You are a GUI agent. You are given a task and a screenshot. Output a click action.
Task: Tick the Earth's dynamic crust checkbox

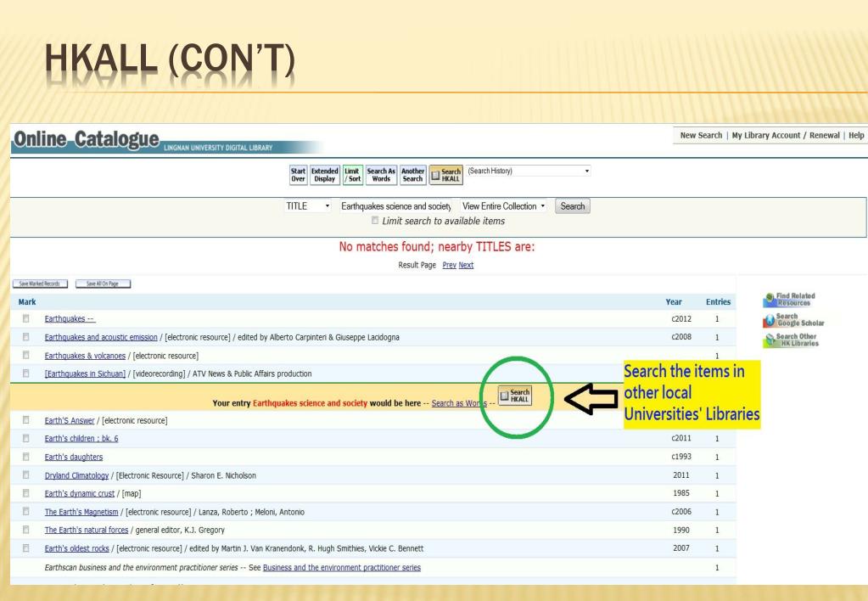click(26, 493)
